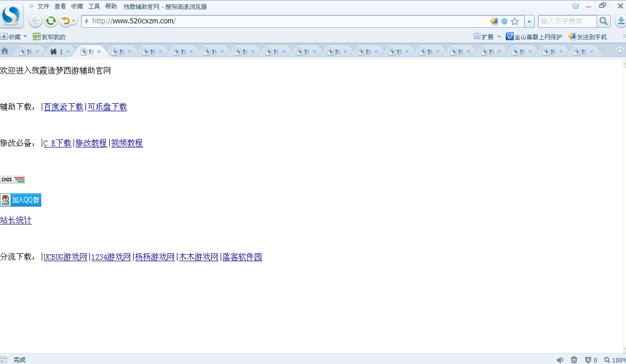This screenshot has height=364, width=626.
Task: Click the CNZZ statistics badge image
Action: tap(12, 180)
